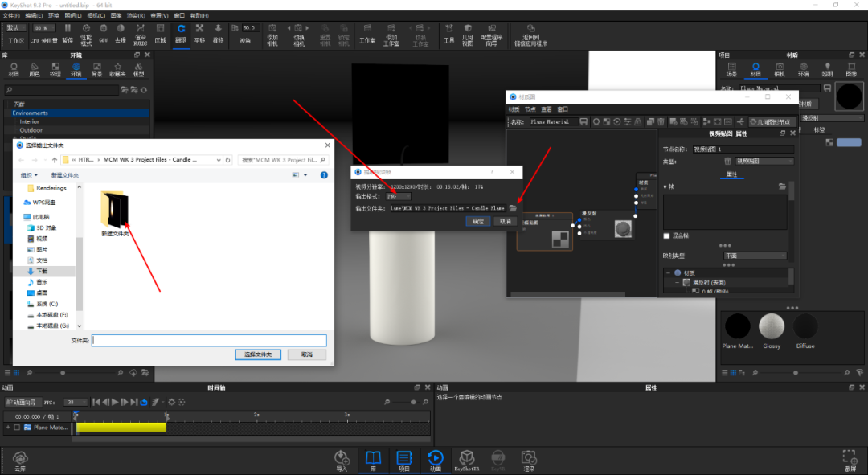
Task: Open the 渲染 render icon in bottom bar
Action: point(529,461)
